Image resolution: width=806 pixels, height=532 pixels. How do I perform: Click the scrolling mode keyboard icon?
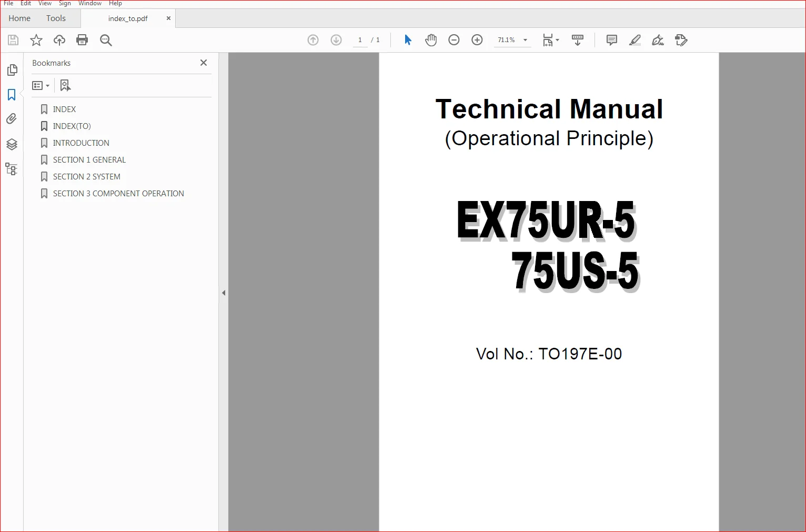[x=578, y=40]
